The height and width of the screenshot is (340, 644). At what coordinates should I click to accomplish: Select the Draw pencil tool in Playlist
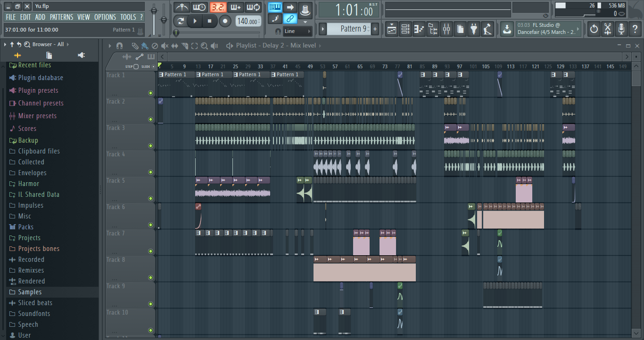pos(135,46)
